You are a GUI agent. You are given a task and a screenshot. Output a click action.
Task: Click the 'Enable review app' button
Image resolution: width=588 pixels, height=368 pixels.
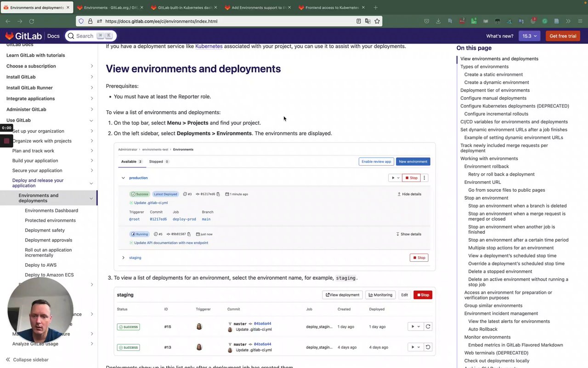pyautogui.click(x=376, y=161)
